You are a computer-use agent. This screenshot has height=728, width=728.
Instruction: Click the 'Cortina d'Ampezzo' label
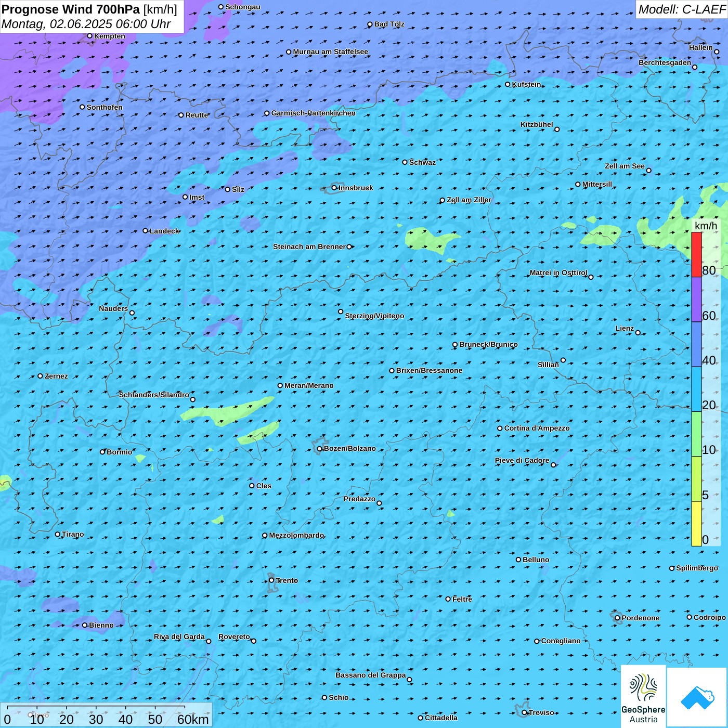(x=537, y=428)
